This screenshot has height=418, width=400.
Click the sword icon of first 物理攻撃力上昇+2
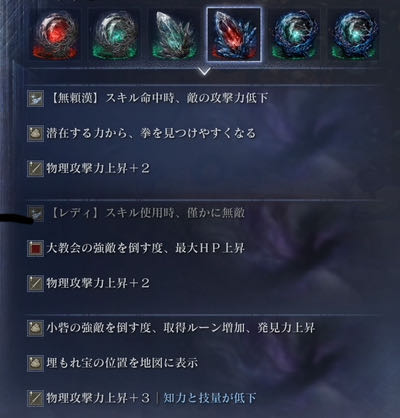pos(35,168)
